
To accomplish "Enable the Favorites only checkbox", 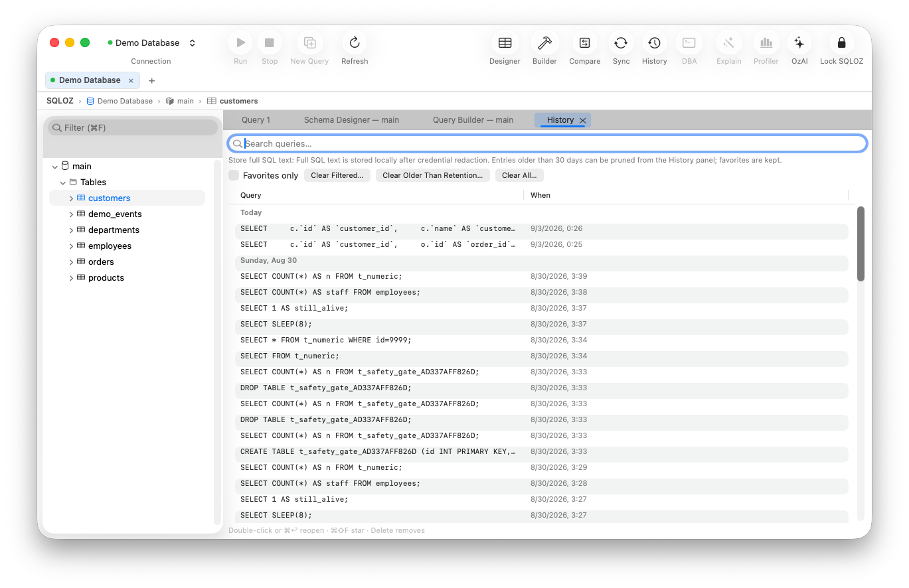I will (x=234, y=175).
